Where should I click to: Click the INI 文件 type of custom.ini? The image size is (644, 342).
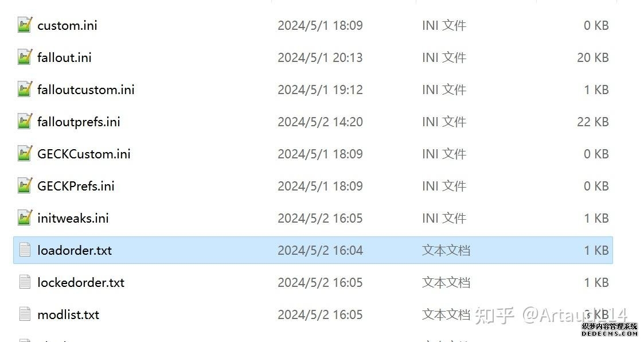[x=444, y=25]
